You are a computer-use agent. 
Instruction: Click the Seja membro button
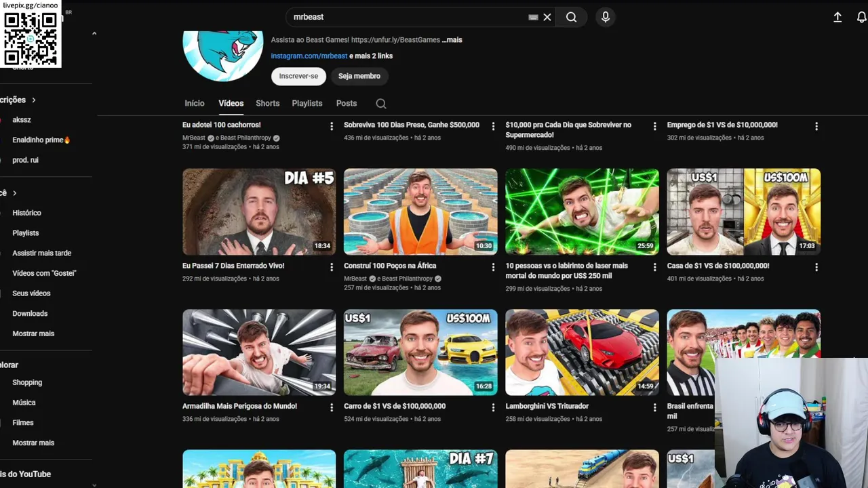click(x=359, y=76)
